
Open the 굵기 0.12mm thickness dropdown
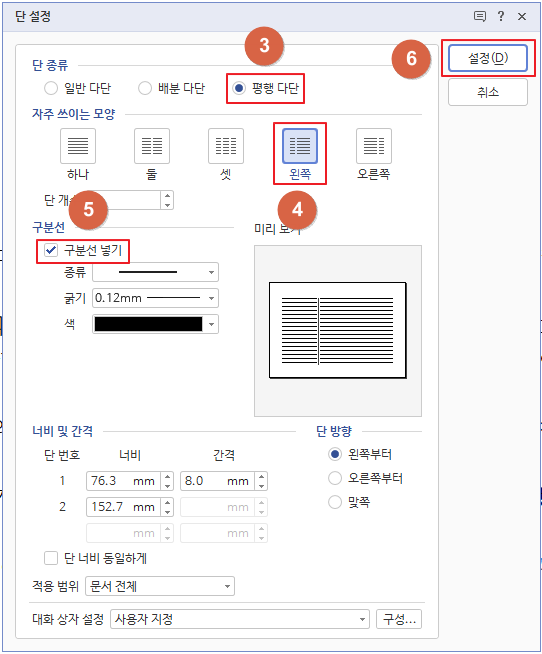[x=155, y=298]
